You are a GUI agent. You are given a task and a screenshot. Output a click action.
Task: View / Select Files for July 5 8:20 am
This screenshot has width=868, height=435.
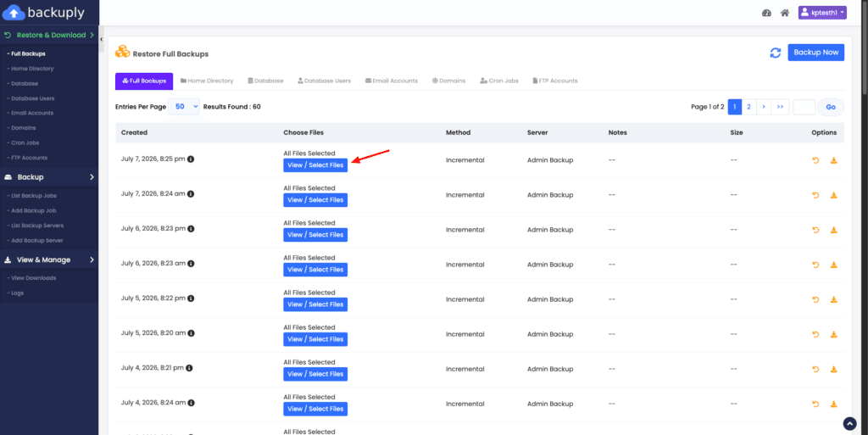pyautogui.click(x=315, y=339)
